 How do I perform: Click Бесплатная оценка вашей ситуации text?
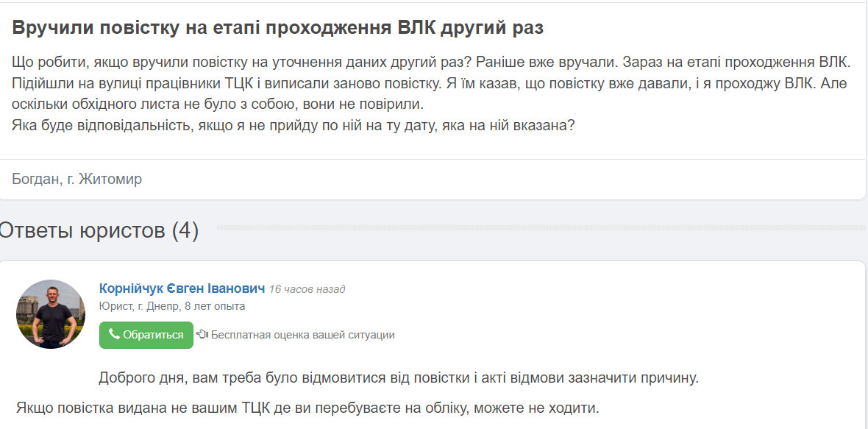(x=302, y=335)
